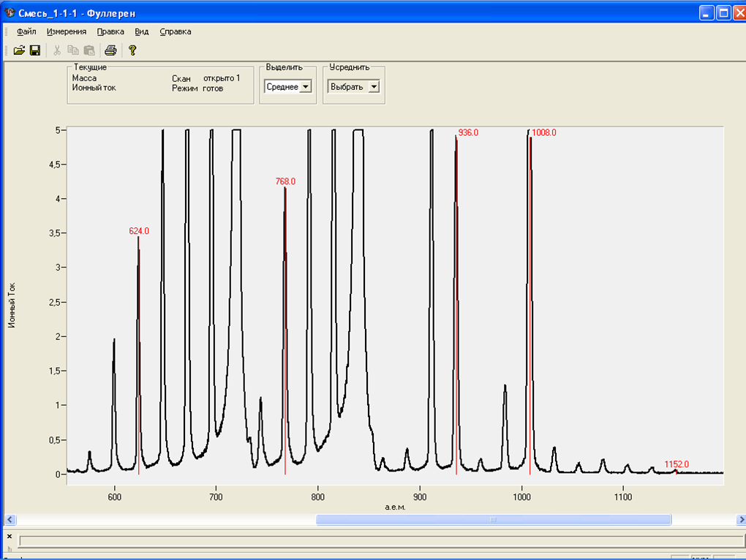Open the Справка menu
746x560 pixels.
[x=176, y=31]
